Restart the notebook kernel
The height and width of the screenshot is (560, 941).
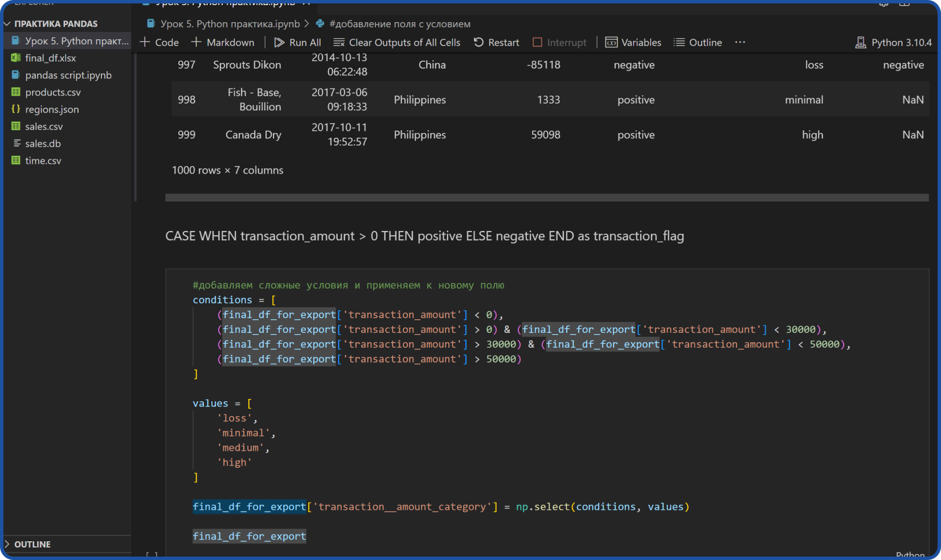(x=497, y=43)
